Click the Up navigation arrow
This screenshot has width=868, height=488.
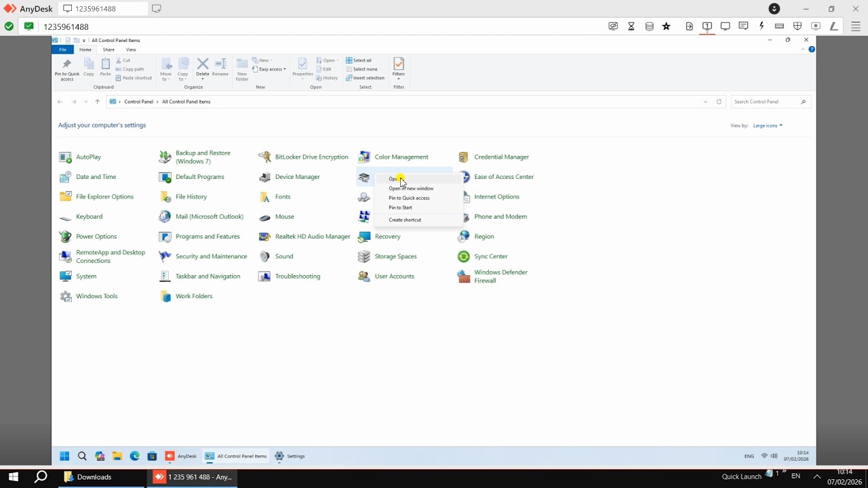point(98,102)
